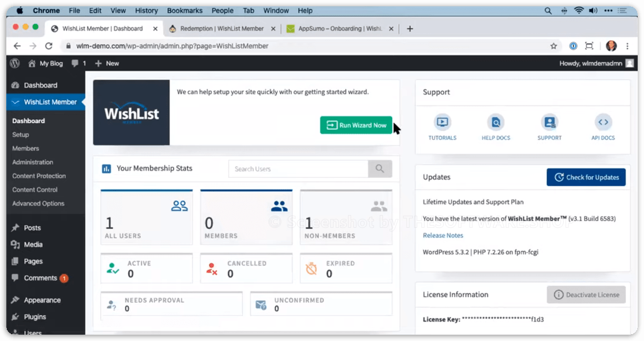Click the Non-Members stat card
The image size is (644, 341).
click(346, 217)
